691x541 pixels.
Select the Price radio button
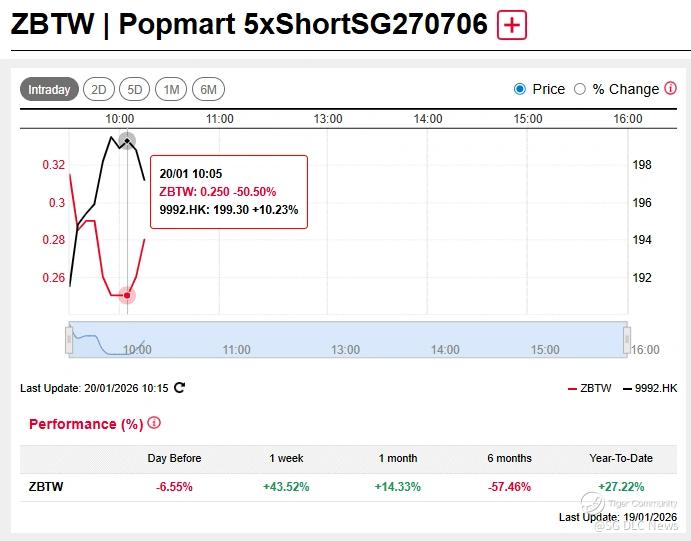520,89
